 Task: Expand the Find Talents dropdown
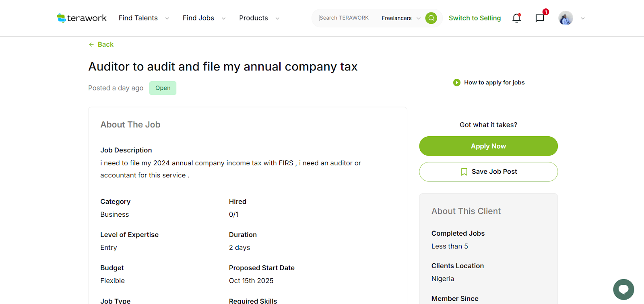(x=167, y=18)
